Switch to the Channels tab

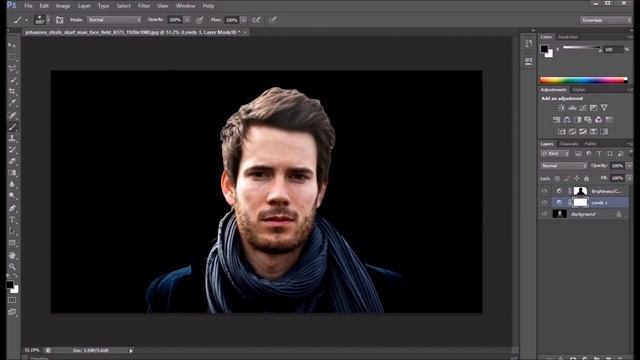(x=569, y=144)
